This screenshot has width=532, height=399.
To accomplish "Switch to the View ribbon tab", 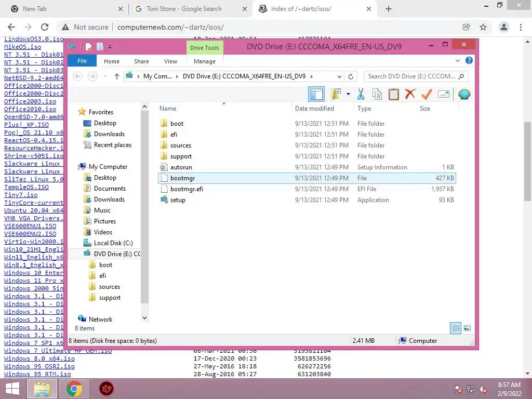I will [x=170, y=61].
